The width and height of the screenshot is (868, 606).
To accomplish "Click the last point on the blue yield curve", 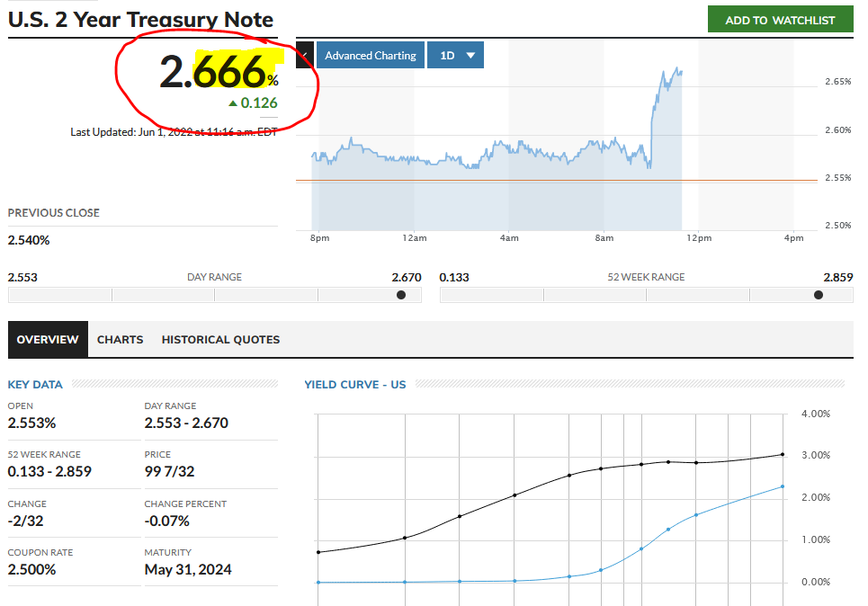I will (783, 486).
